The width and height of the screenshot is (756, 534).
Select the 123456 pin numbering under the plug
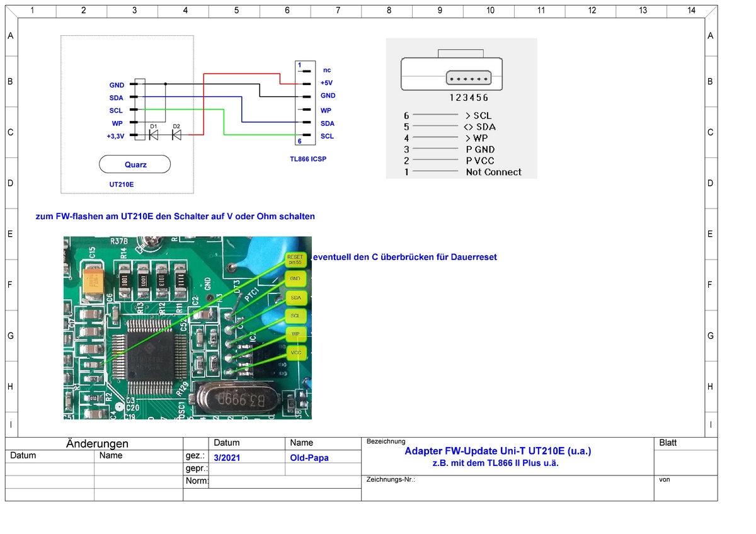469,98
